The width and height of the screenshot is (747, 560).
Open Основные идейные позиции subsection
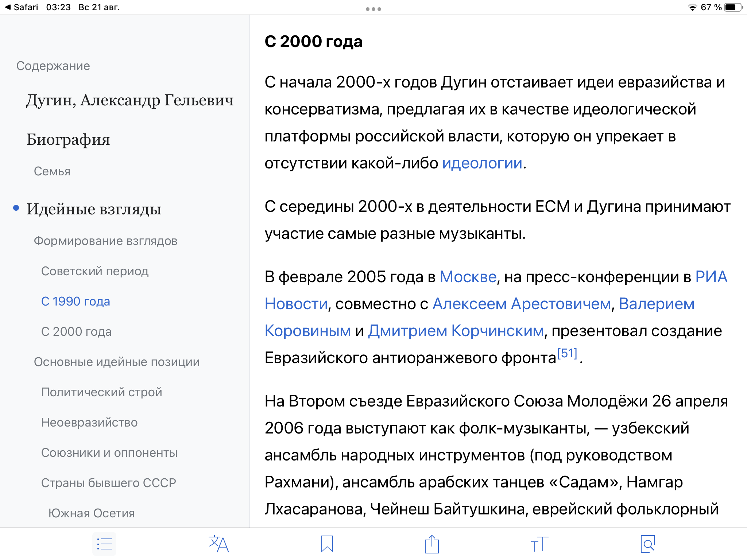click(117, 362)
